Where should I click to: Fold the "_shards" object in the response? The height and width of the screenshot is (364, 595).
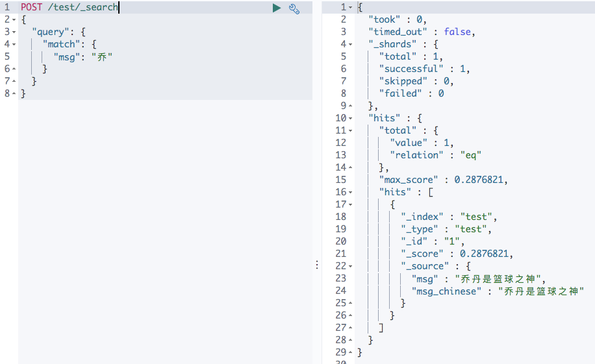pos(351,44)
